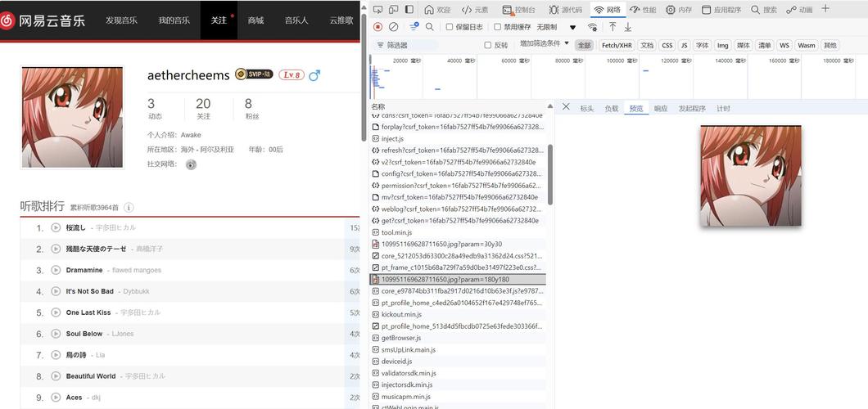This screenshot has width=868, height=409.
Task: Click the export HAR download arrow
Action: (628, 26)
